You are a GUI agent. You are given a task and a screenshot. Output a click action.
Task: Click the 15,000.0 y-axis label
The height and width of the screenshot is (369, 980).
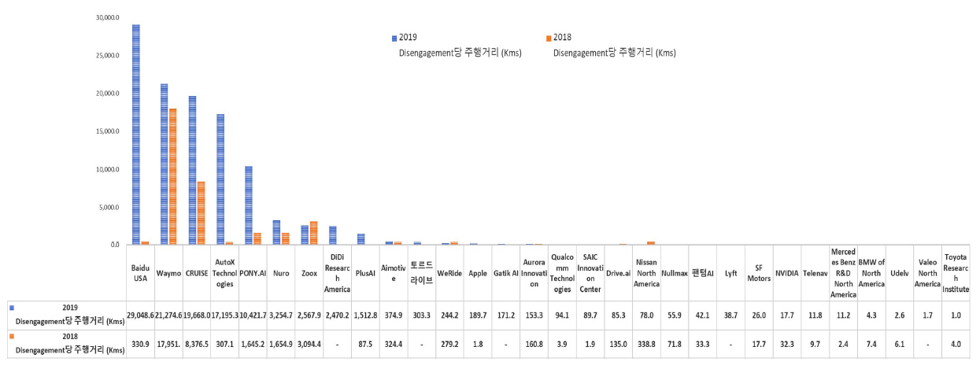pyautogui.click(x=108, y=131)
